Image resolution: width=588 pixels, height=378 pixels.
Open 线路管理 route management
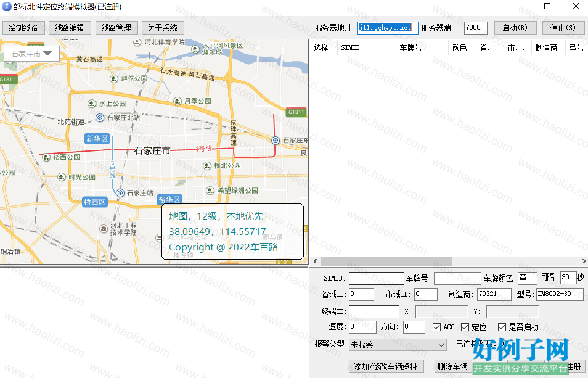[x=116, y=28]
